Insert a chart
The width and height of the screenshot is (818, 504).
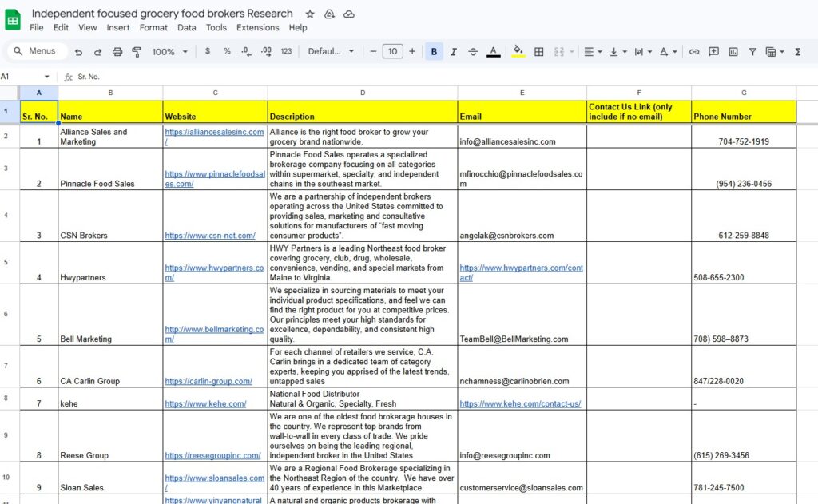(x=733, y=51)
